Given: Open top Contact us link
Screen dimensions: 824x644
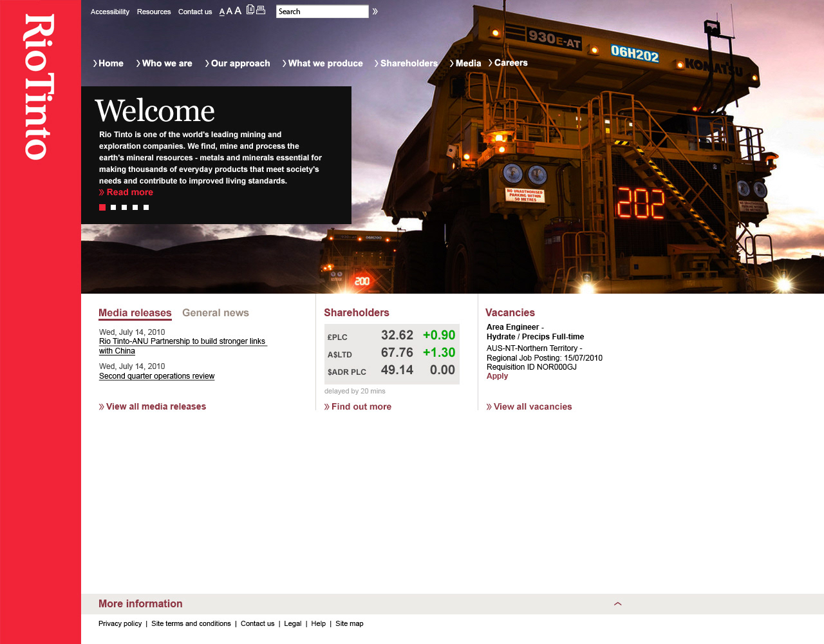Looking at the screenshot, I should coord(195,12).
